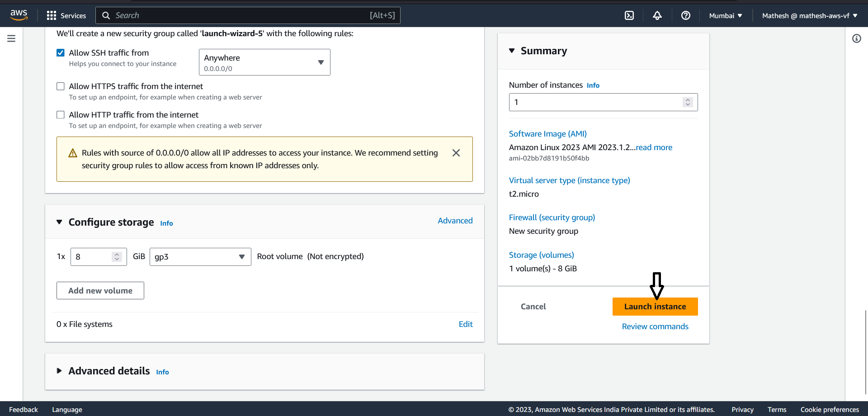Launch the CloudShell terminal icon
This screenshot has height=416, width=868.
coord(629,15)
